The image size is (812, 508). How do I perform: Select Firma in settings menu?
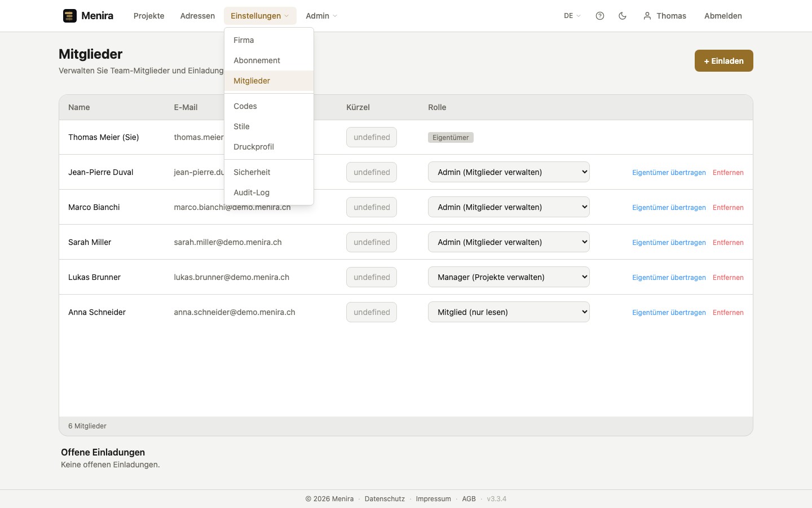(x=269, y=40)
